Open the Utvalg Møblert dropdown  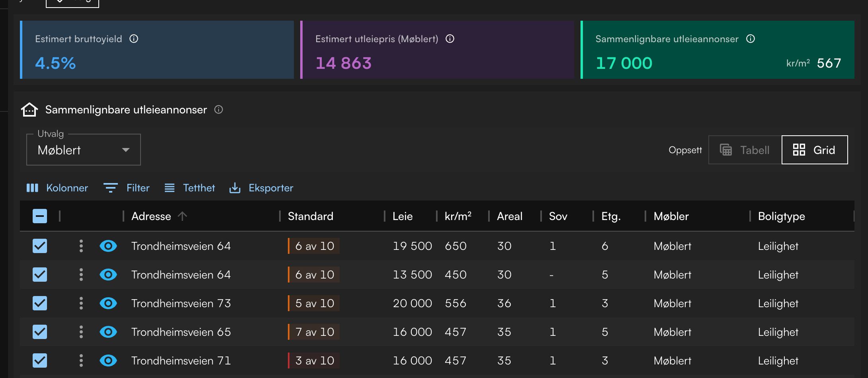click(x=84, y=150)
